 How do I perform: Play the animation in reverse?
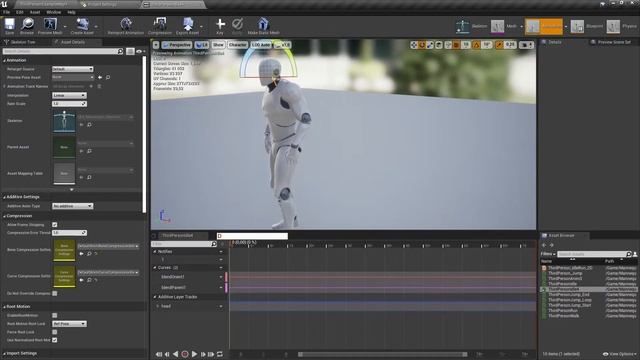tap(176, 354)
